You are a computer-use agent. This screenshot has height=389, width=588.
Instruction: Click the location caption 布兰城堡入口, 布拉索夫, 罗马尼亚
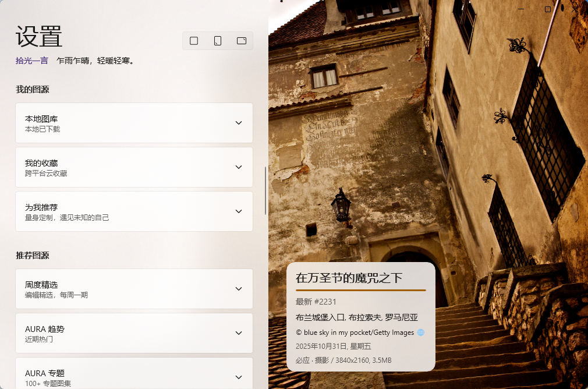coord(356,317)
